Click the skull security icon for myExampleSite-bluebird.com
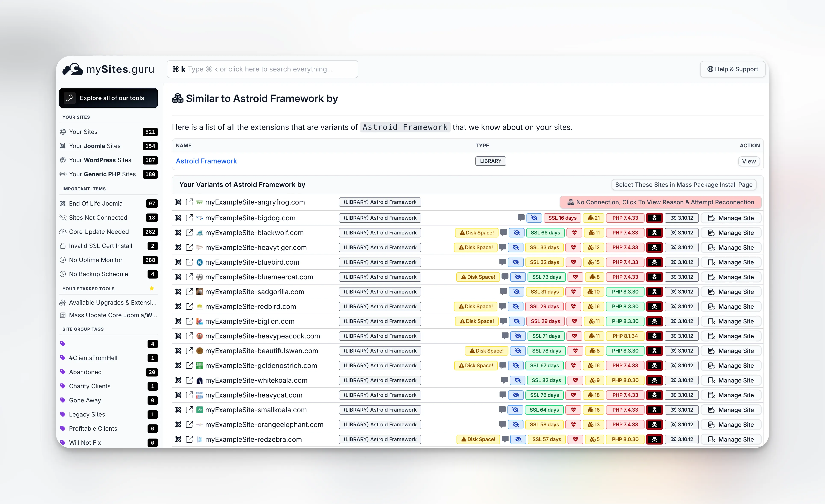This screenshot has height=504, width=825. click(x=655, y=262)
